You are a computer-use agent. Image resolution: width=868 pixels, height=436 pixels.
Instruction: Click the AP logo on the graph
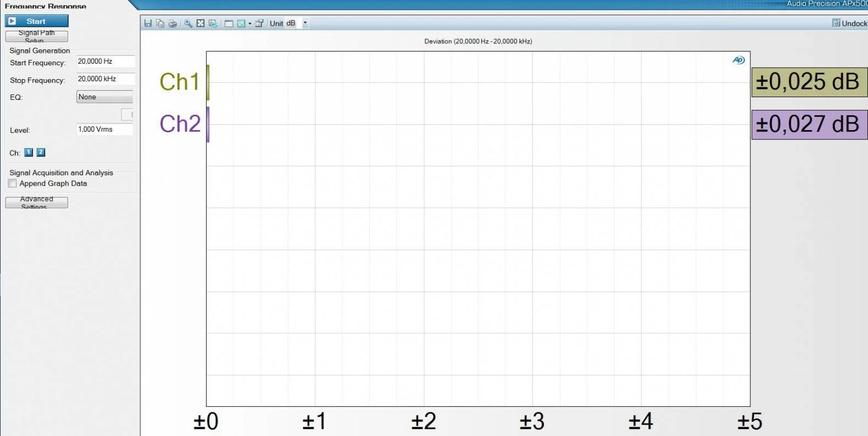(738, 60)
